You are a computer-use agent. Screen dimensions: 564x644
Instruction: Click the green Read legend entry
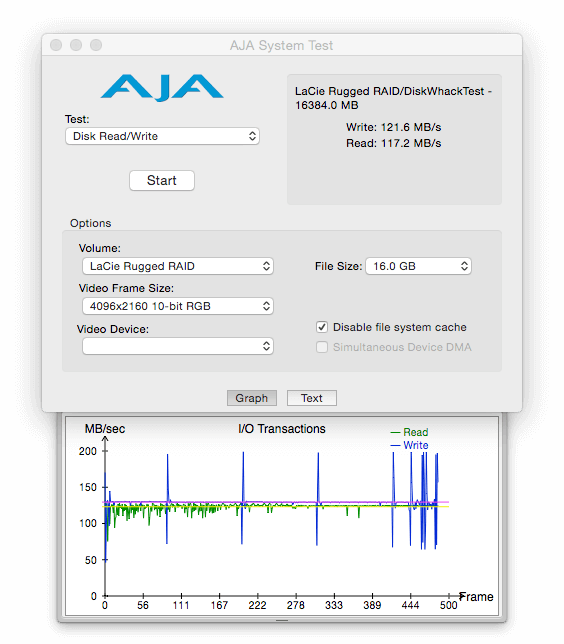click(x=410, y=432)
